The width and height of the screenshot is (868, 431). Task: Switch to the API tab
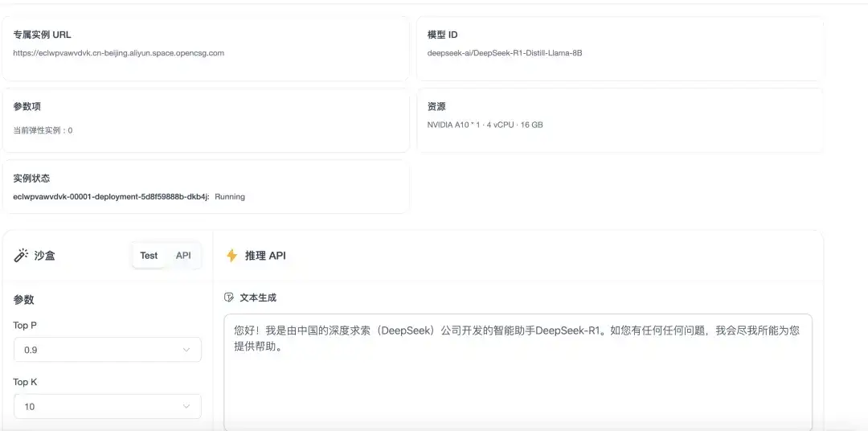click(183, 256)
